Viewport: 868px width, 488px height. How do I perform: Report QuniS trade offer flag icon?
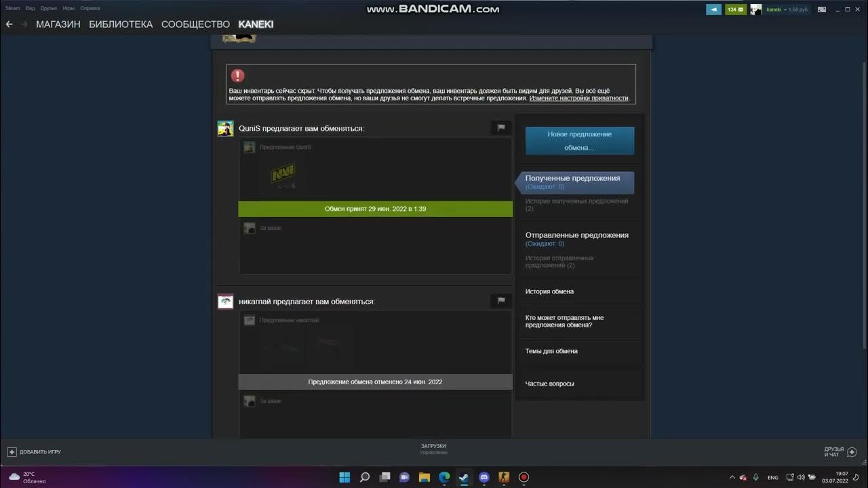coord(501,127)
